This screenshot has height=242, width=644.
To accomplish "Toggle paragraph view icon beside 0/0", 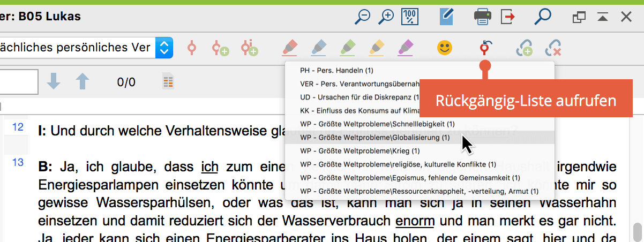I will 169,82.
